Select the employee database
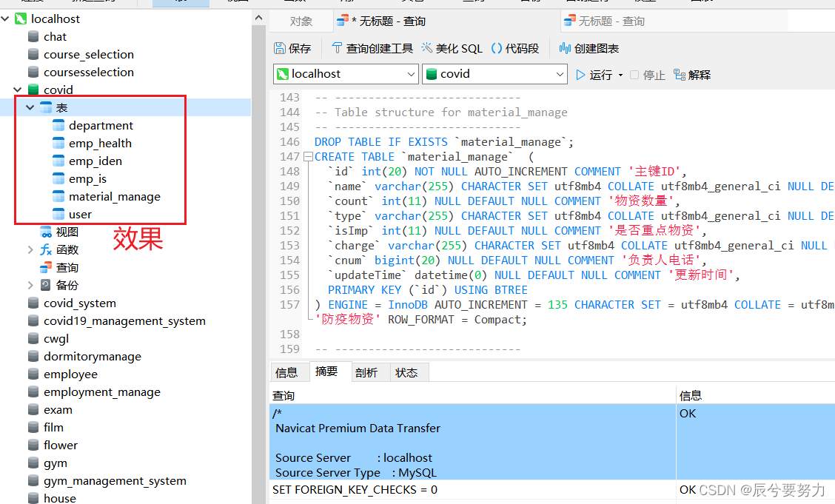Screen dimensions: 835x504 pos(70,374)
